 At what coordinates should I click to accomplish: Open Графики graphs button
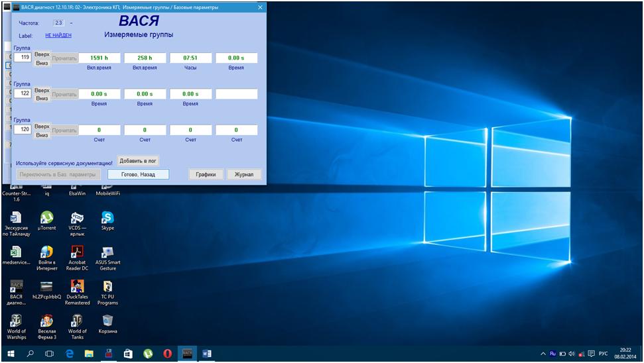click(206, 174)
